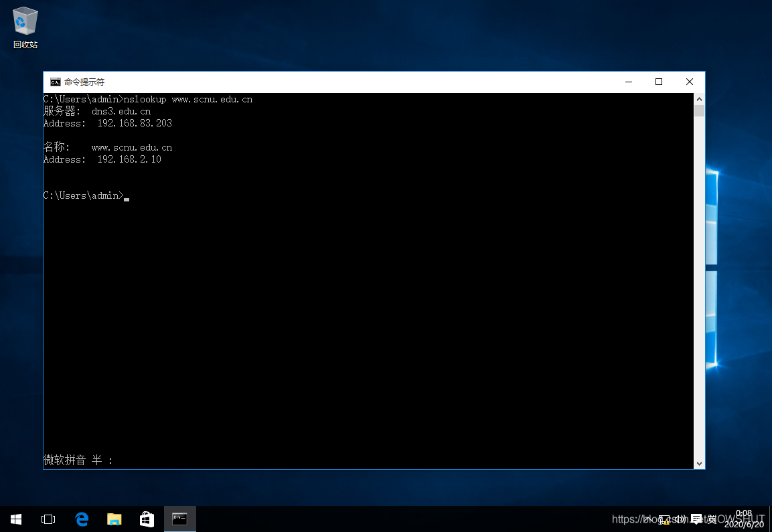Toggle the IME language indicator 英
772x532 pixels.
712,519
